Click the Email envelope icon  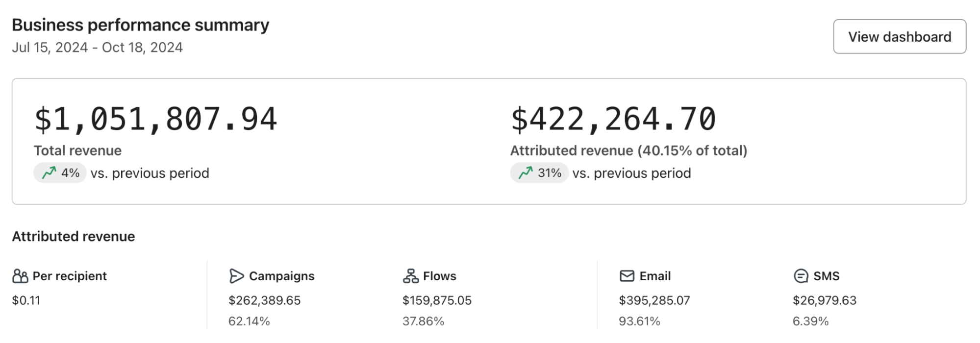(627, 276)
